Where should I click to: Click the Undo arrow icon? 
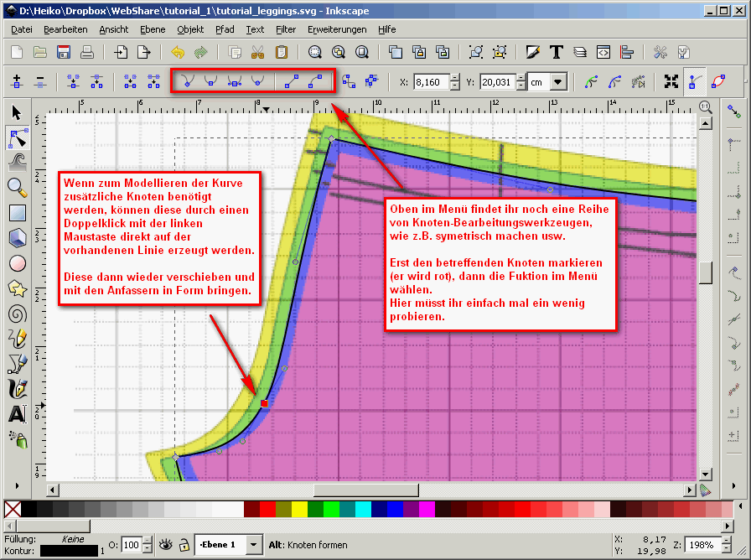coord(177,52)
